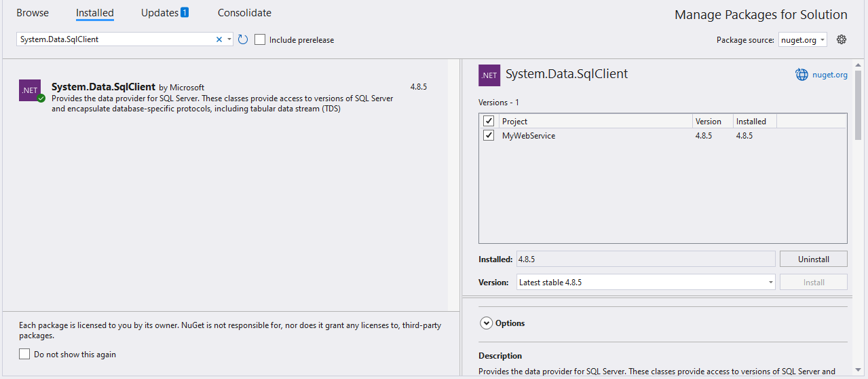
Task: Open the Browse tab
Action: [33, 13]
